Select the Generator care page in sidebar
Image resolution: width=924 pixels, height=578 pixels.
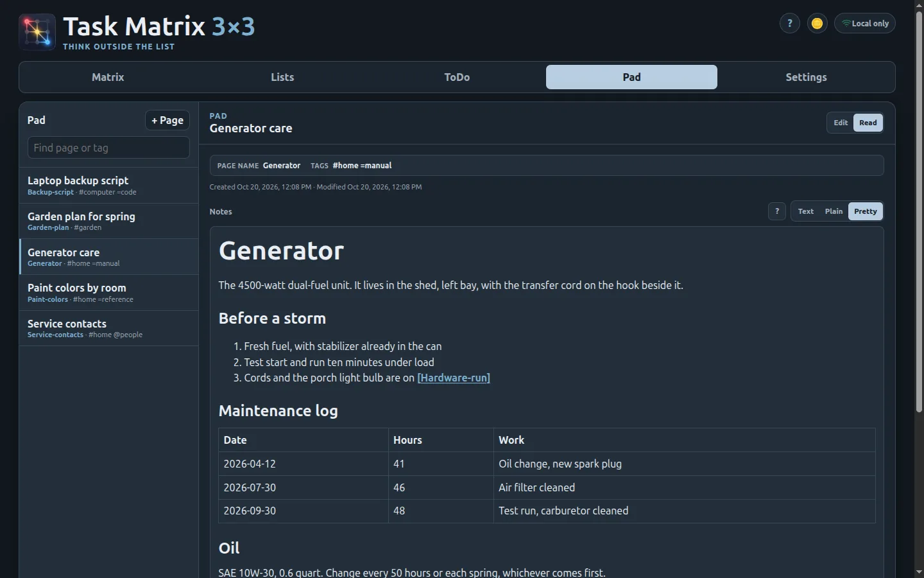[x=109, y=257]
